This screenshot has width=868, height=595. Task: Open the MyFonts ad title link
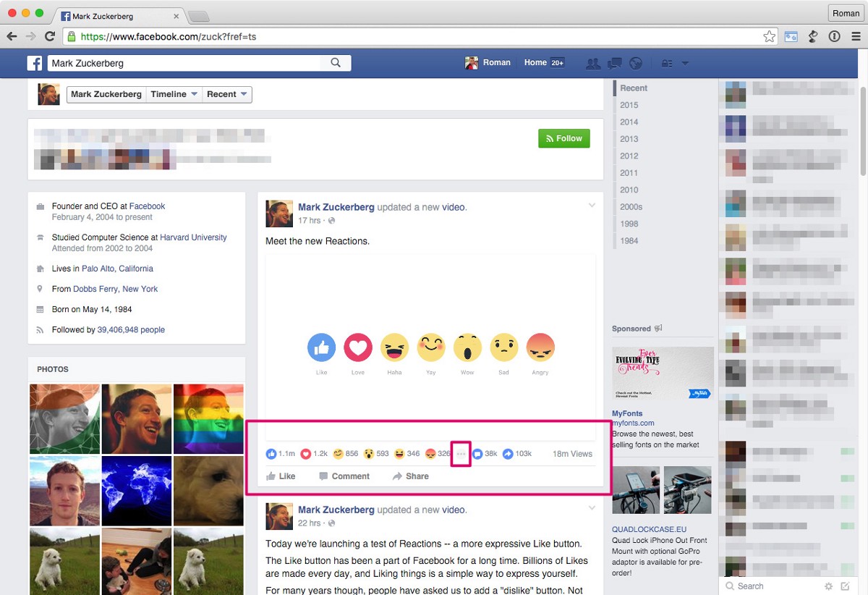tap(627, 414)
